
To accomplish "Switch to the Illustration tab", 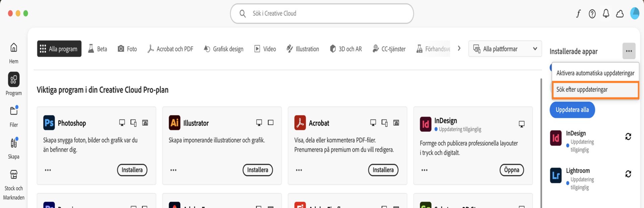I will [x=303, y=49].
